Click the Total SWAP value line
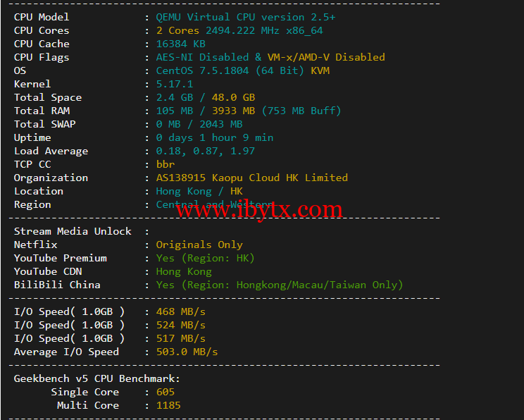The image size is (524, 420). click(199, 124)
